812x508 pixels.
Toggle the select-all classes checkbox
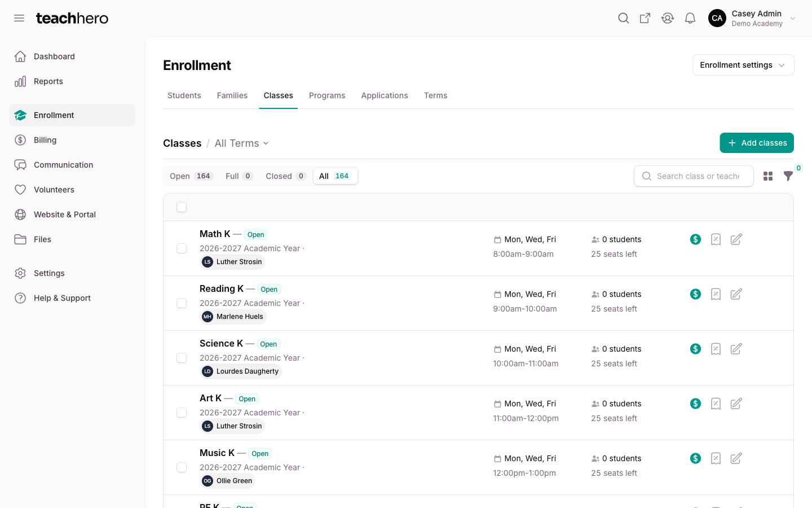click(182, 207)
